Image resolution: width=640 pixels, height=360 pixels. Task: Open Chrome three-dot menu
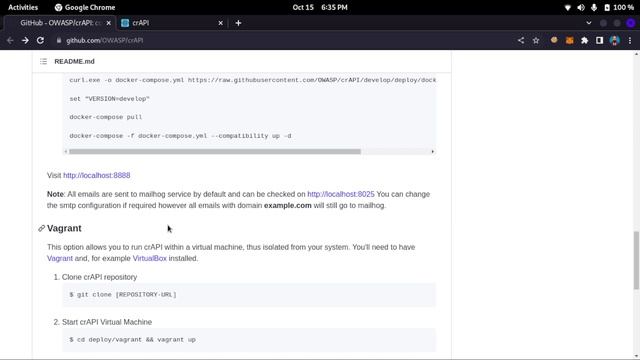click(630, 40)
